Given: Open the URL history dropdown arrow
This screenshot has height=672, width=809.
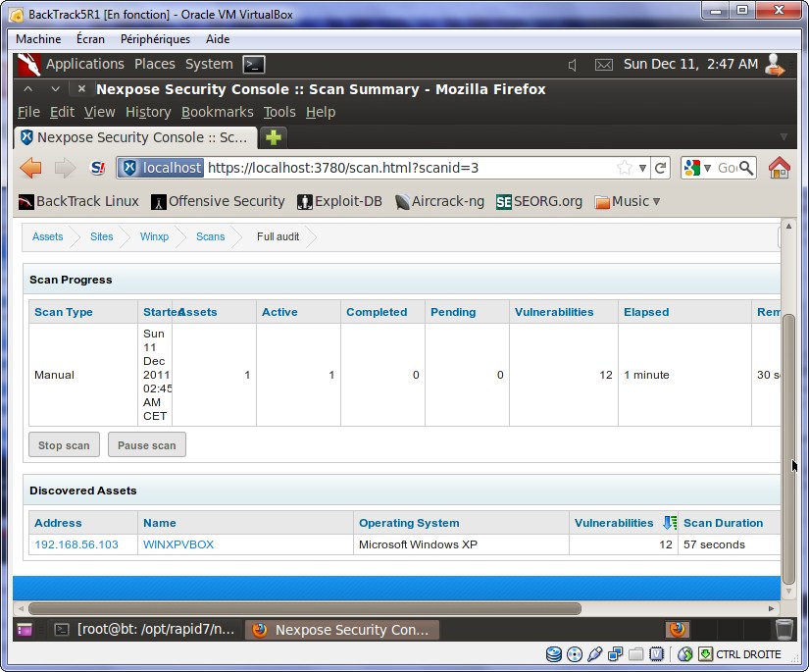Looking at the screenshot, I should (x=642, y=168).
